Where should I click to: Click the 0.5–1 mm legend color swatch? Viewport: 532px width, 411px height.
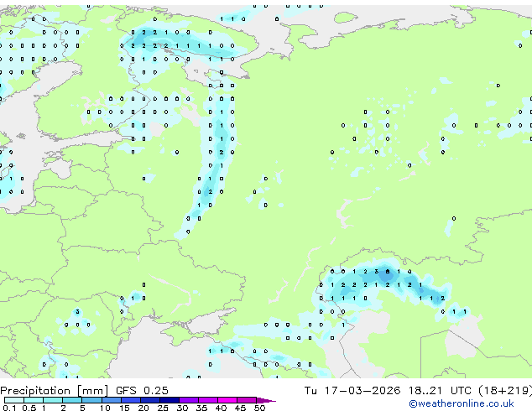34,400
